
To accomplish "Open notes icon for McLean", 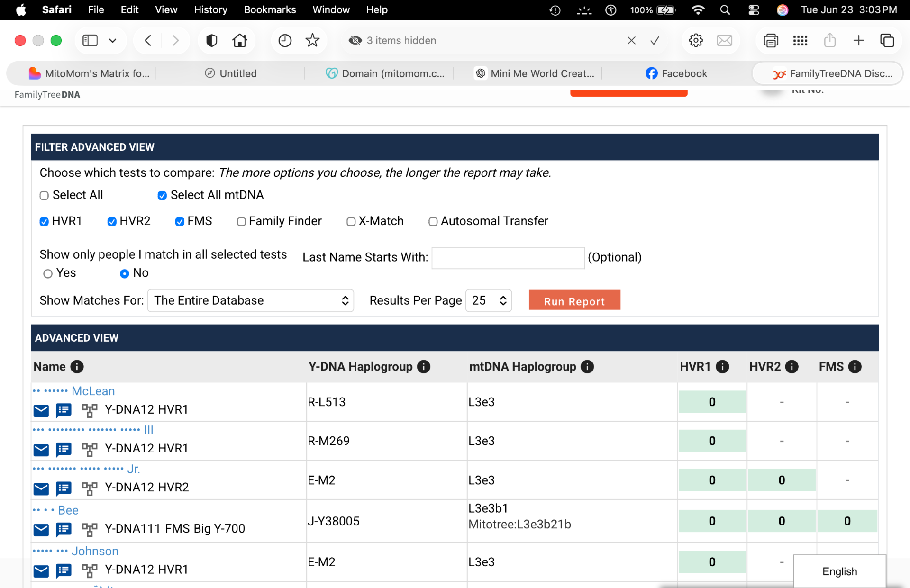I will pyautogui.click(x=64, y=410).
